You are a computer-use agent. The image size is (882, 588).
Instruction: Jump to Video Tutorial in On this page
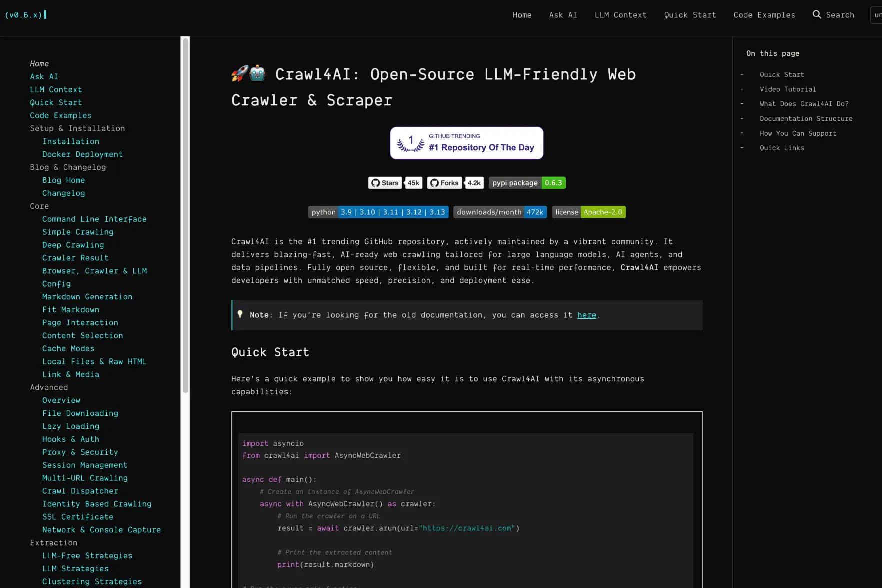pos(788,89)
